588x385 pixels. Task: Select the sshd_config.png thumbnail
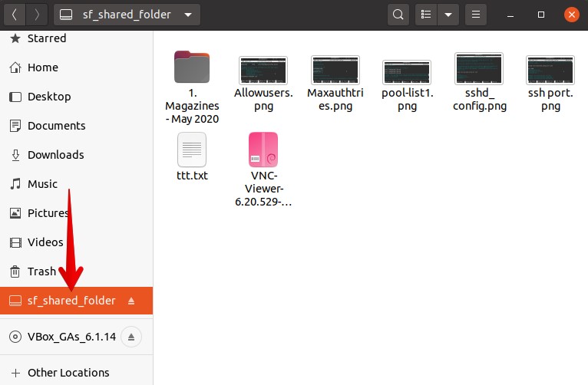[479, 68]
